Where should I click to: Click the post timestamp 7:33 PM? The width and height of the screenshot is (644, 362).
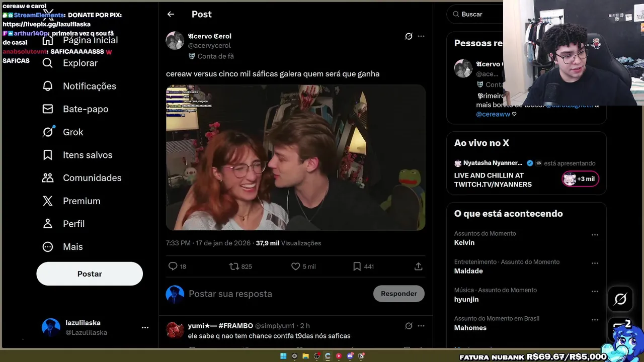(x=208, y=243)
